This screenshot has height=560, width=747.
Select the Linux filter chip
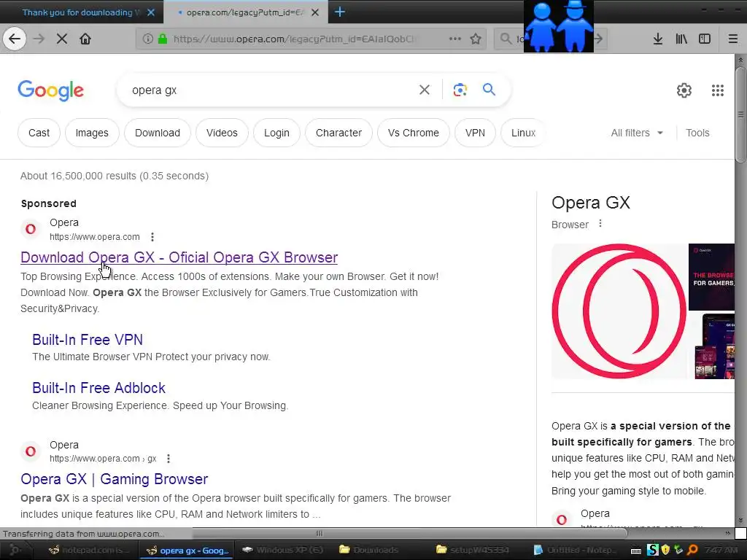point(523,133)
